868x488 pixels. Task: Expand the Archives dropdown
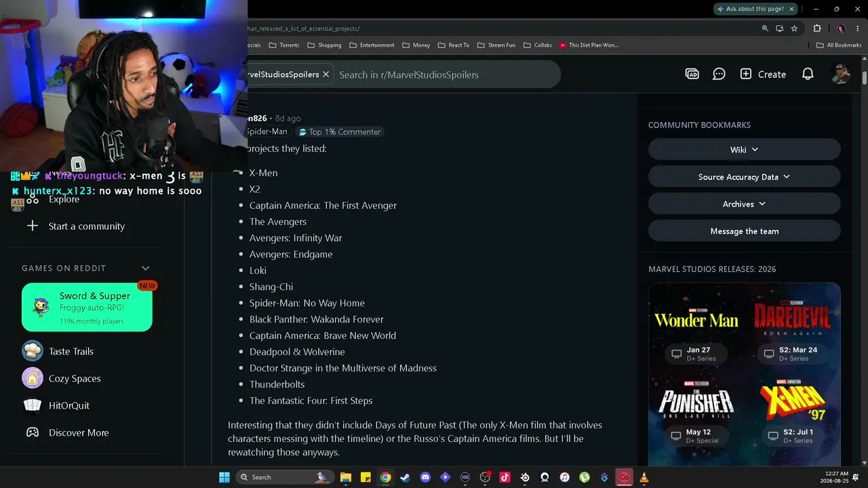(744, 204)
